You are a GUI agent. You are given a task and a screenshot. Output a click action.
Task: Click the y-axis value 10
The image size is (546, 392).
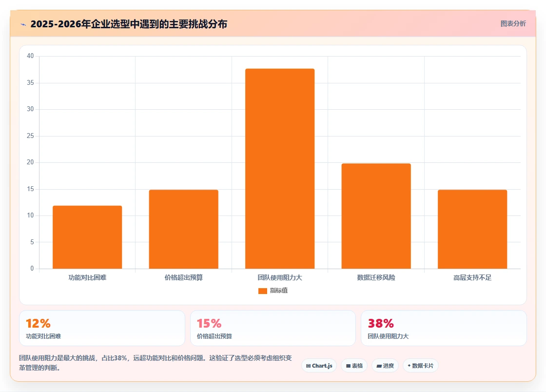30,216
